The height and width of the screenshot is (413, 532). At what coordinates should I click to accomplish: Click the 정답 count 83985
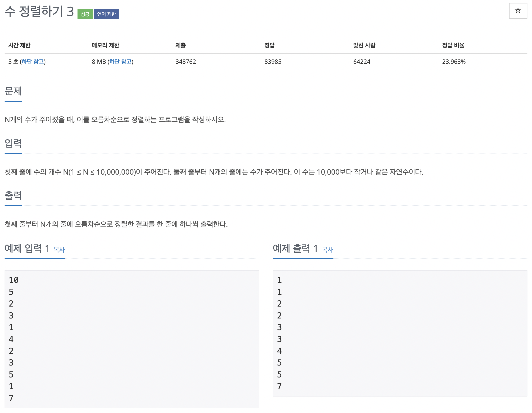tap(273, 62)
